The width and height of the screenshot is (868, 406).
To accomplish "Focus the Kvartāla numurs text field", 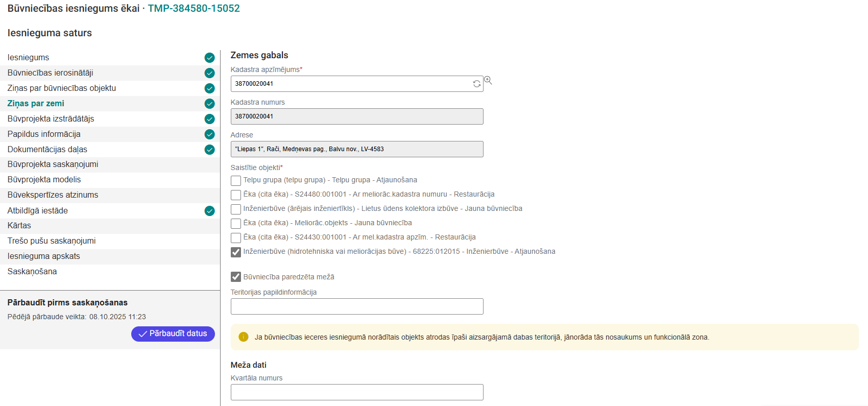I will [356, 392].
